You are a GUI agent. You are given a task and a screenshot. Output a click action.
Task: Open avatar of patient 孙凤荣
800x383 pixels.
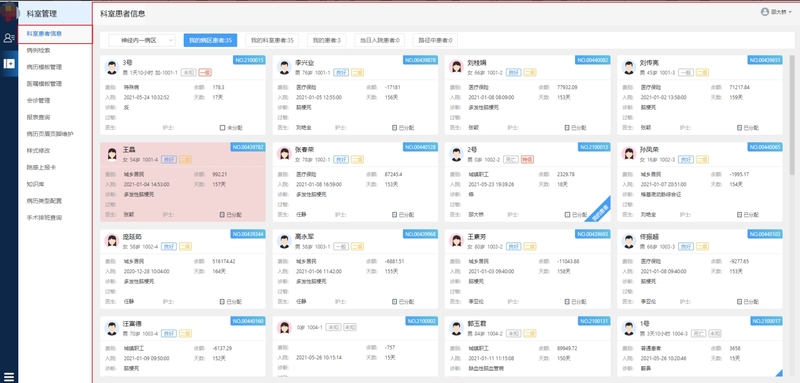point(628,154)
